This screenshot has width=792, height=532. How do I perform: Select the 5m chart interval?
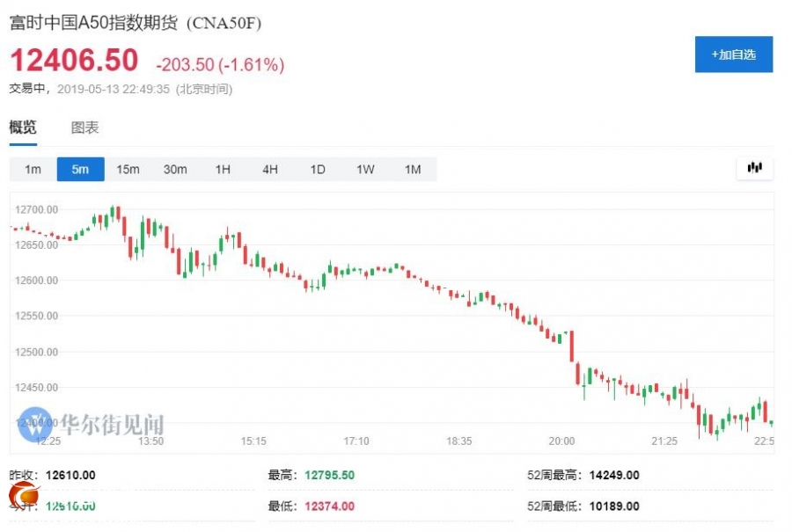(x=80, y=169)
